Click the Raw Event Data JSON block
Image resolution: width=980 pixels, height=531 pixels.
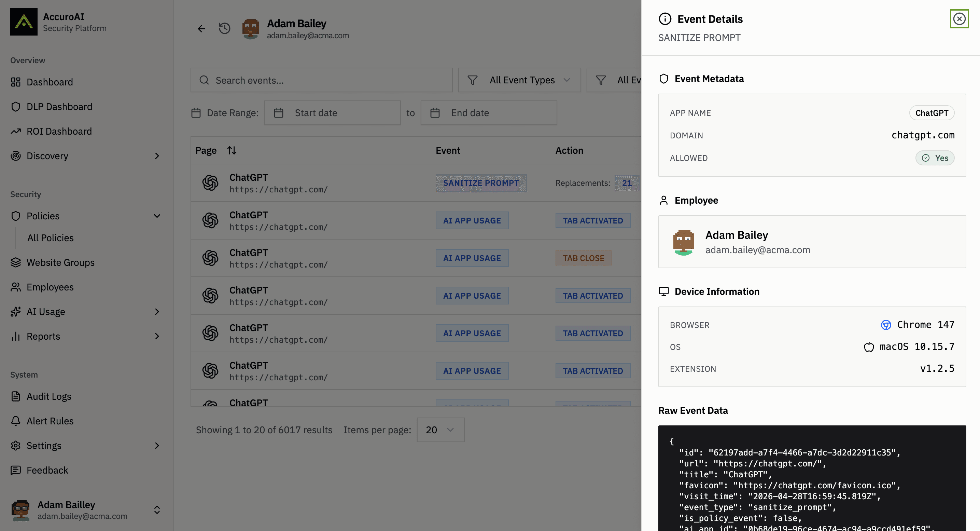click(812, 478)
